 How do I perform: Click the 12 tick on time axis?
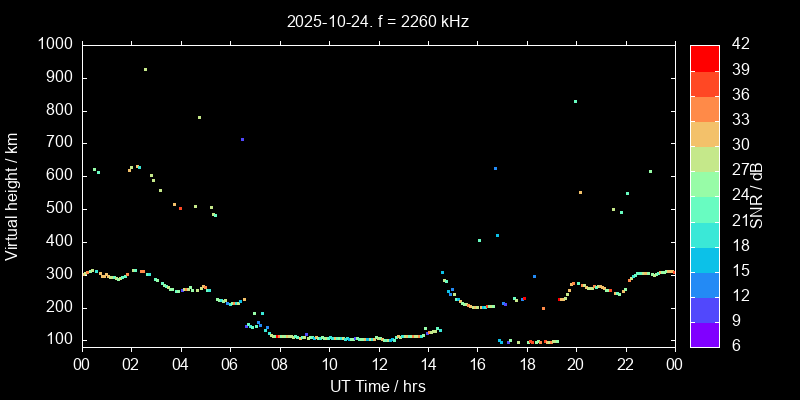377,364
